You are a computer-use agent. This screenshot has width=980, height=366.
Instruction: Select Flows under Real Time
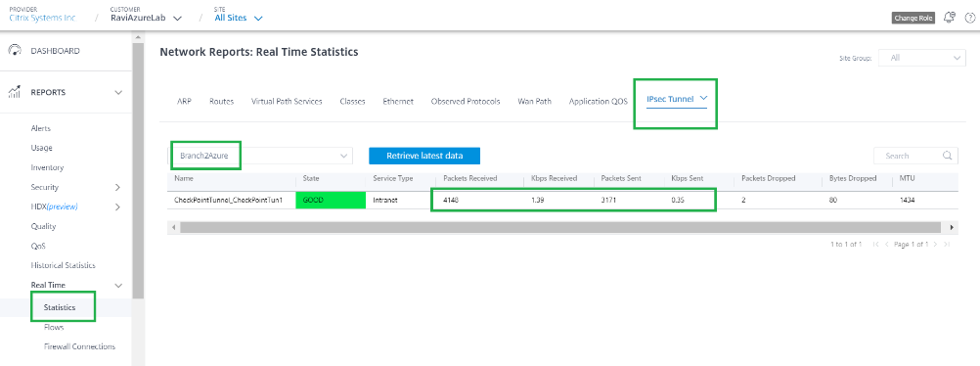point(54,327)
